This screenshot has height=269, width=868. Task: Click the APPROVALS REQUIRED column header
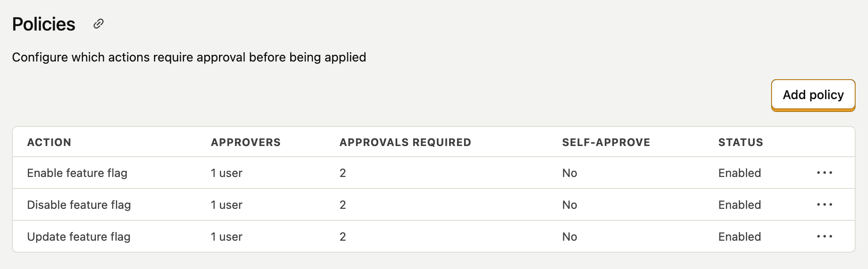405,142
